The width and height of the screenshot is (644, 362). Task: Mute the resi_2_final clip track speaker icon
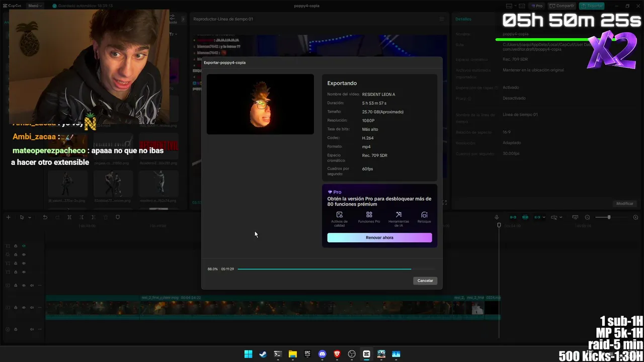pos(32,307)
